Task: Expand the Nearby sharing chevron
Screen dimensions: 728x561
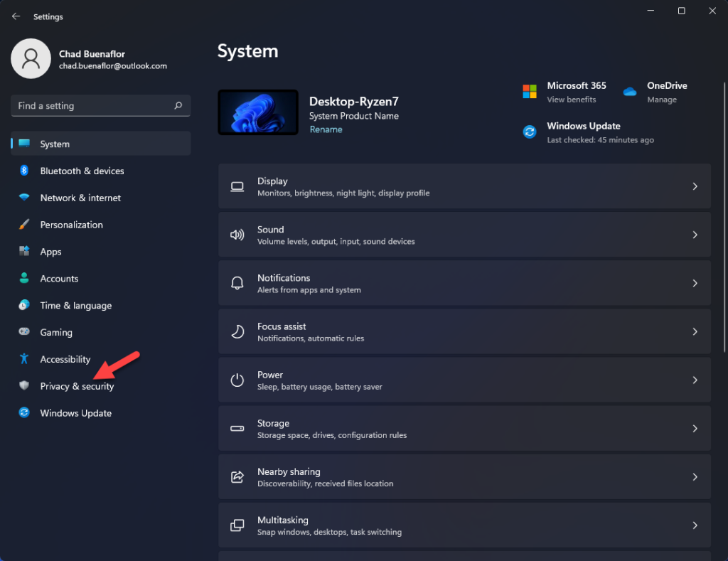Action: click(695, 477)
